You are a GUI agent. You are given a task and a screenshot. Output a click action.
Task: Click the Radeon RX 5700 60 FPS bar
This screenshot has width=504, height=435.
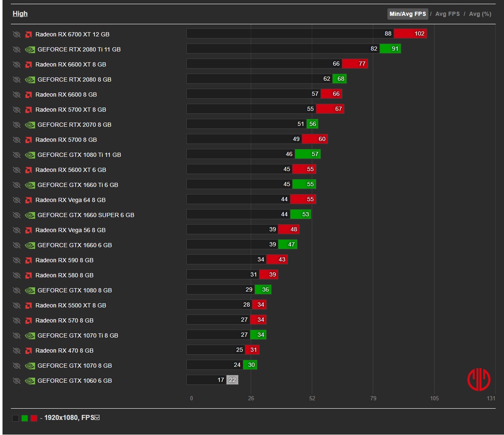coord(315,139)
